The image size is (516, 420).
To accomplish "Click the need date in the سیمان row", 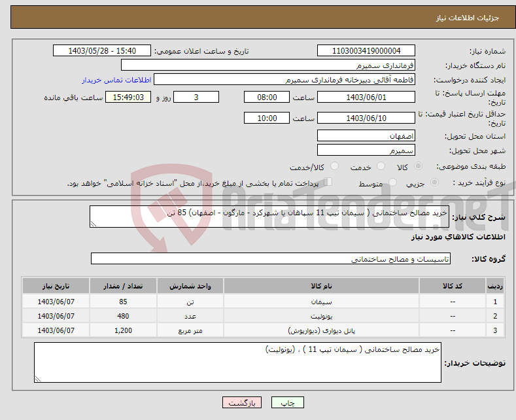I will [x=56, y=302].
